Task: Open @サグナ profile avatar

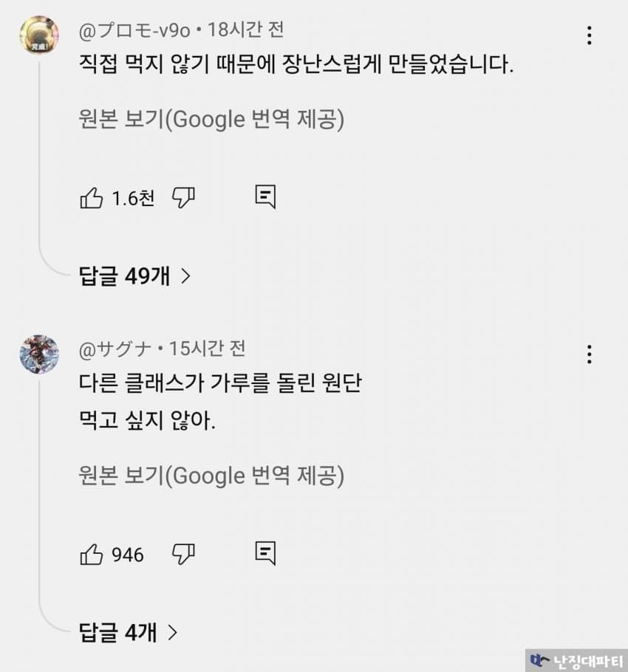Action: pyautogui.click(x=39, y=354)
